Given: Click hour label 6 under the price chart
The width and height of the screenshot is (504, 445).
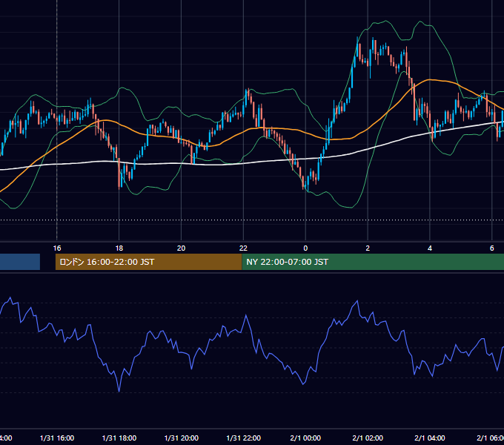Looking at the screenshot, I should pos(492,248).
